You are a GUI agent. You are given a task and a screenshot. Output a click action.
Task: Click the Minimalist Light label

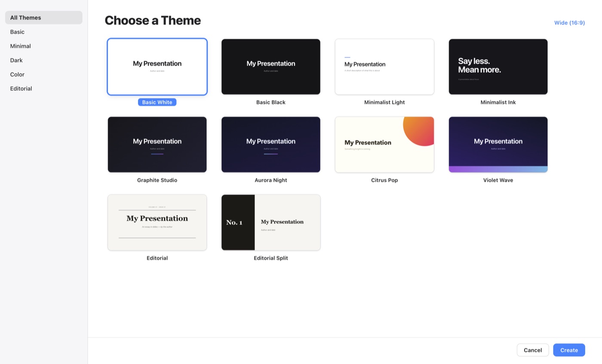click(384, 102)
